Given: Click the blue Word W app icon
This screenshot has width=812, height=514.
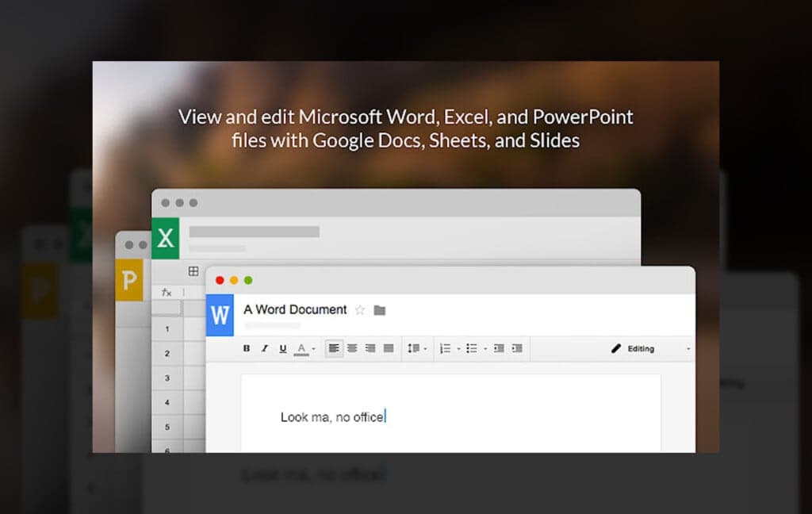Looking at the screenshot, I should (220, 315).
